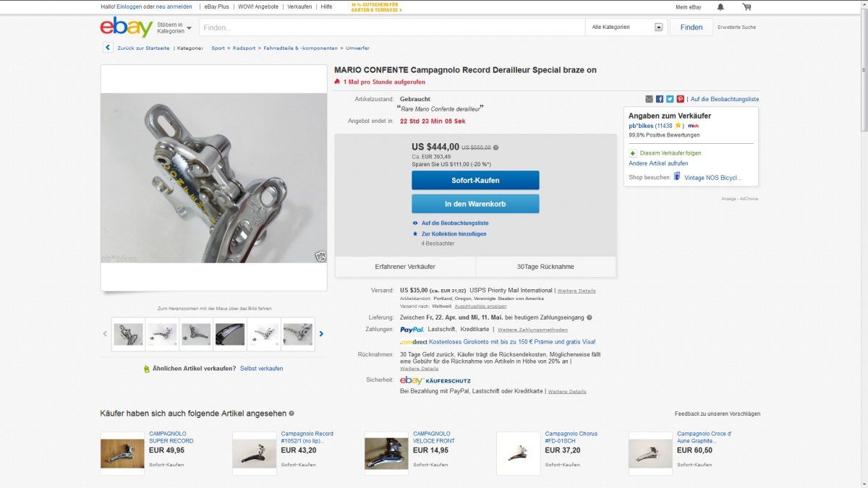Share listing on Twitter
868x488 pixels.
tap(670, 99)
